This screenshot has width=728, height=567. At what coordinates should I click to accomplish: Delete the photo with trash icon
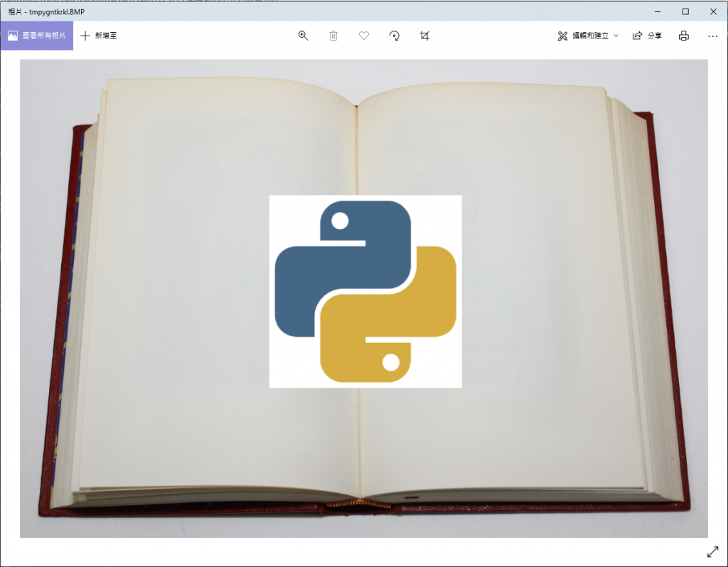(x=333, y=36)
